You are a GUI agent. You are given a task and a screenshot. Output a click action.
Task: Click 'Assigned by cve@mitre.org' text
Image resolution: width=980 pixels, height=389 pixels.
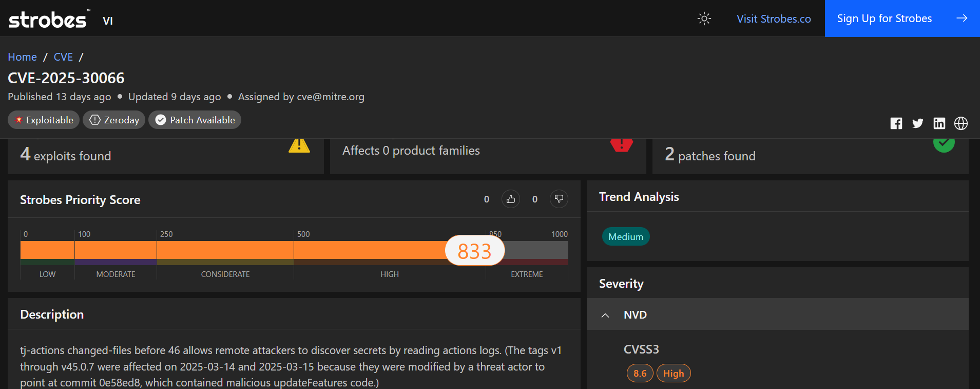pos(301,97)
